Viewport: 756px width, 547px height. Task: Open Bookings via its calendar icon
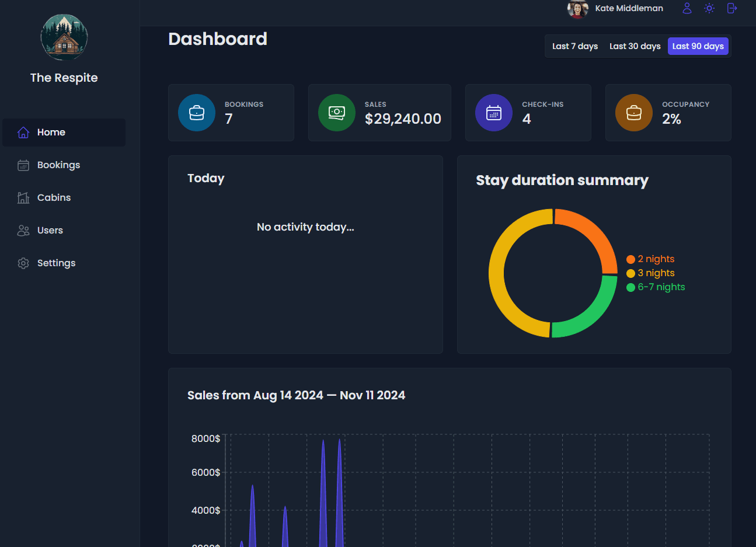click(23, 165)
